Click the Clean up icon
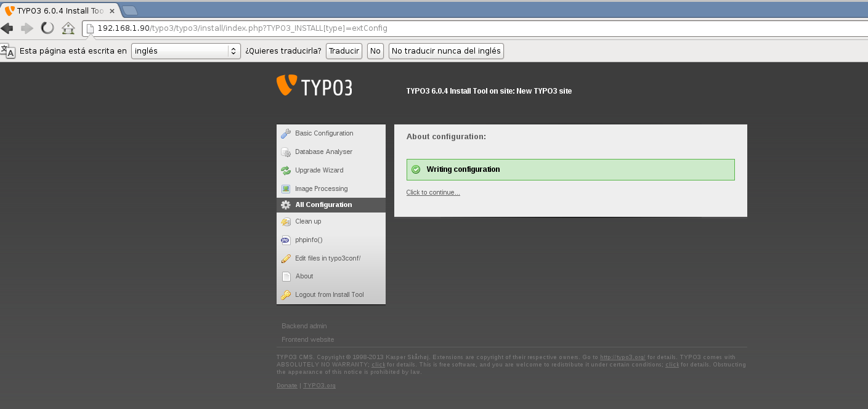Viewport: 868px width, 409px height. click(286, 222)
